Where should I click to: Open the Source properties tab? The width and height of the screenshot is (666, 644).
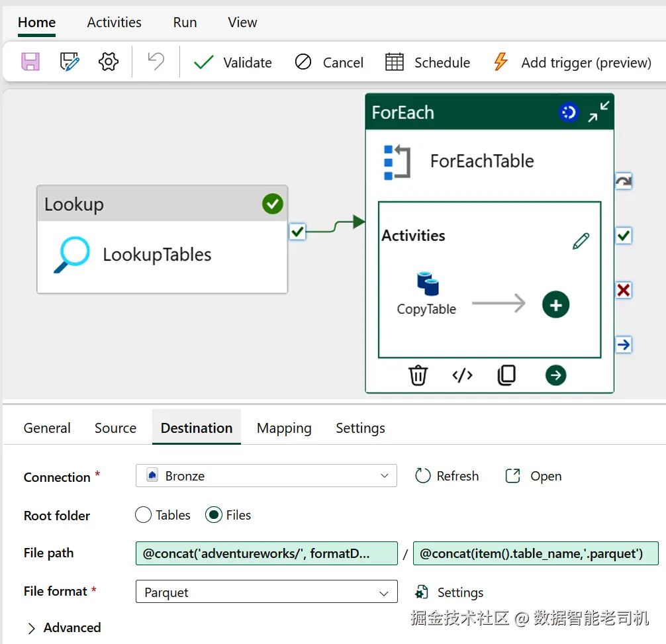pos(116,428)
